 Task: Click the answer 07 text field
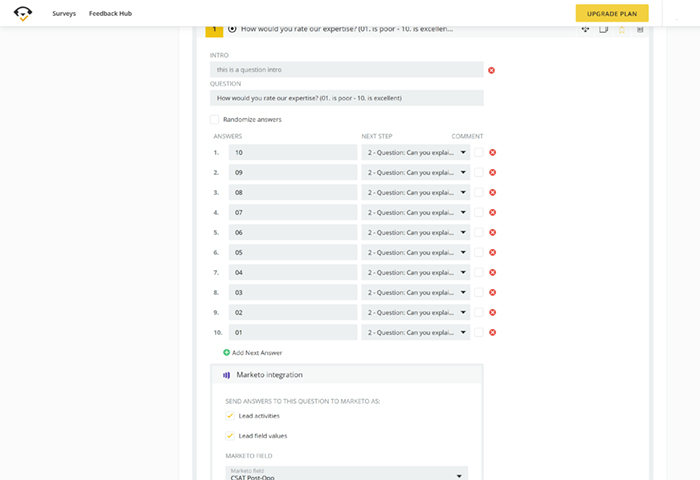[292, 212]
